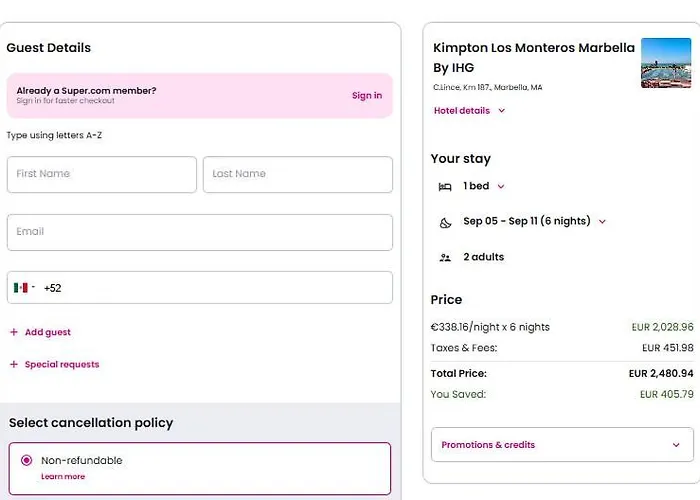Click the Taxes & Fees amount EUR 451.98
Image resolution: width=700 pixels, height=500 pixels.
click(667, 348)
